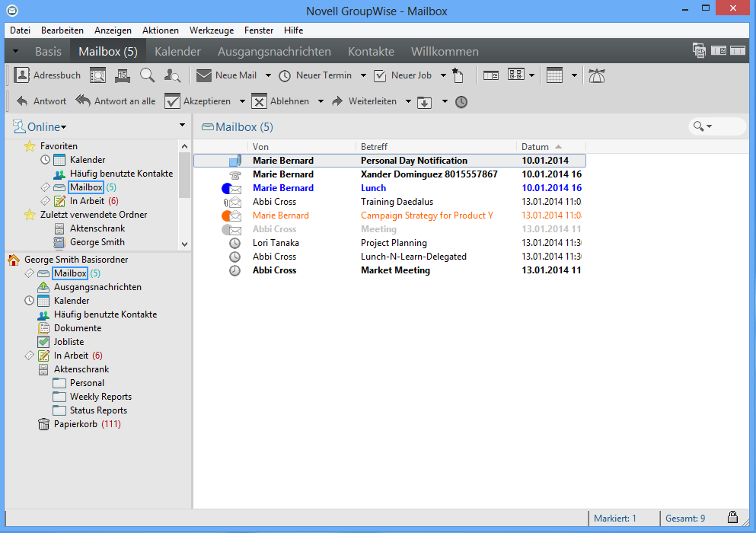Expand the Neuer Job dropdown arrow
This screenshot has height=533, width=756.
click(x=443, y=75)
